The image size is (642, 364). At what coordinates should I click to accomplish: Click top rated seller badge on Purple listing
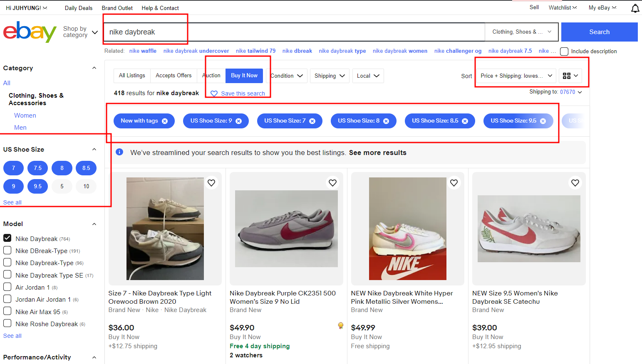(341, 326)
